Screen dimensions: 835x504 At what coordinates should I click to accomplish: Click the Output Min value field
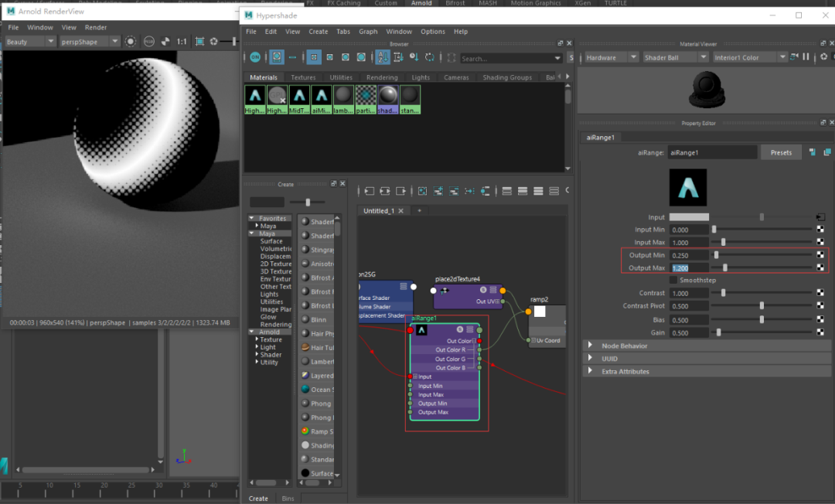click(x=688, y=255)
